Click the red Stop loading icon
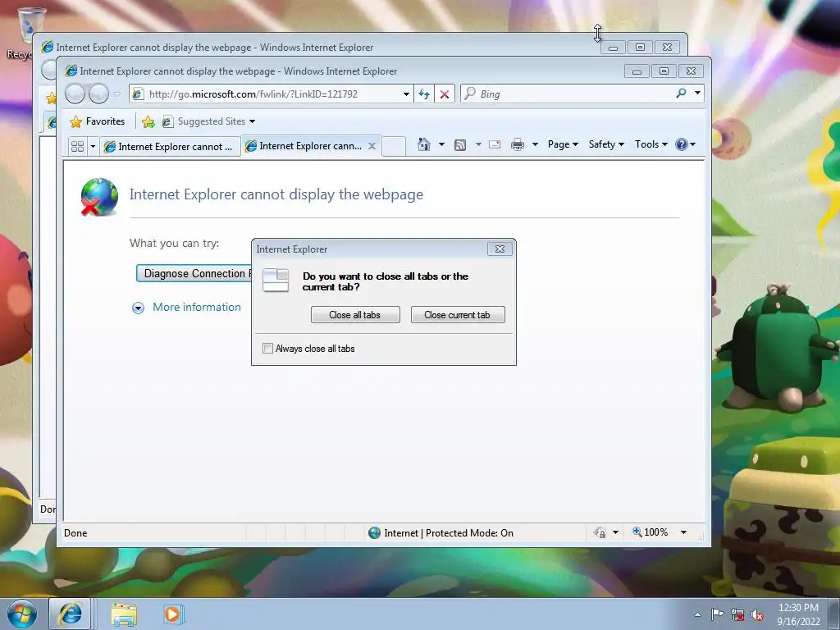The image size is (840, 630). coord(445,94)
